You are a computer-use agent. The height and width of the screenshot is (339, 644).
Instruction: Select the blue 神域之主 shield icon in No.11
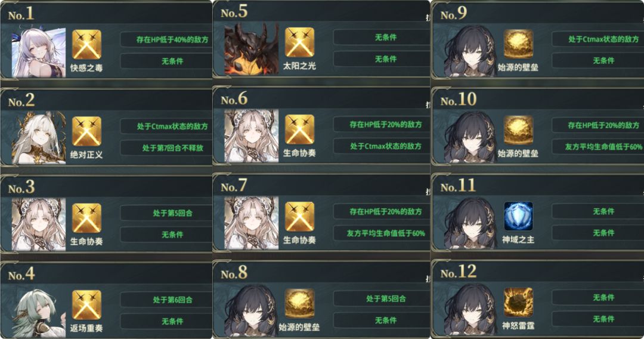(x=518, y=216)
